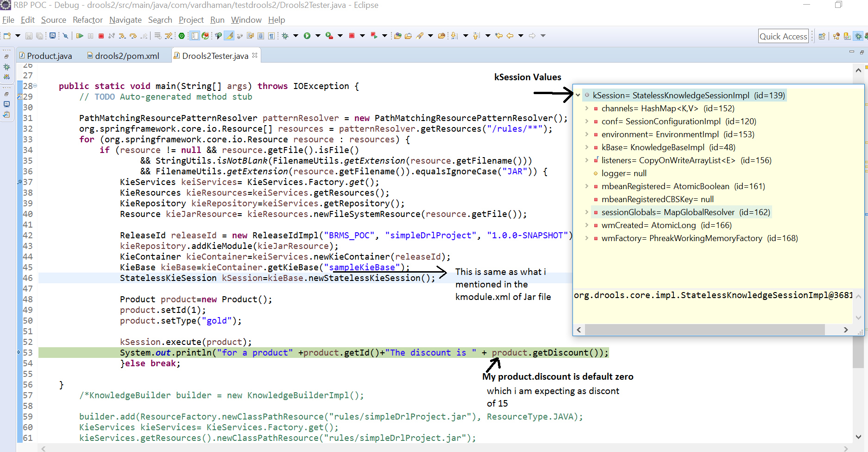The image size is (868, 452).
Task: Expand the kBase KnowledgeBaseImpl node
Action: pos(587,147)
